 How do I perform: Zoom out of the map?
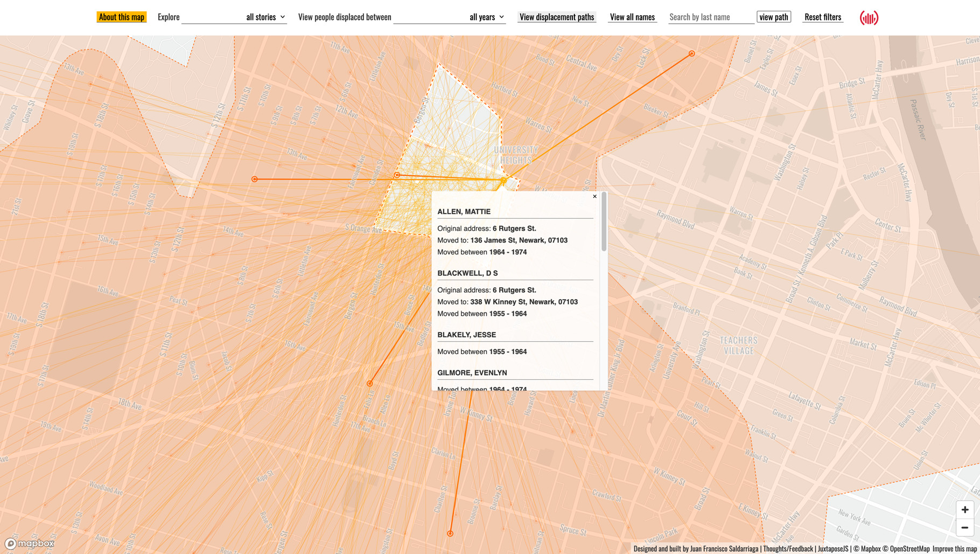pos(964,527)
